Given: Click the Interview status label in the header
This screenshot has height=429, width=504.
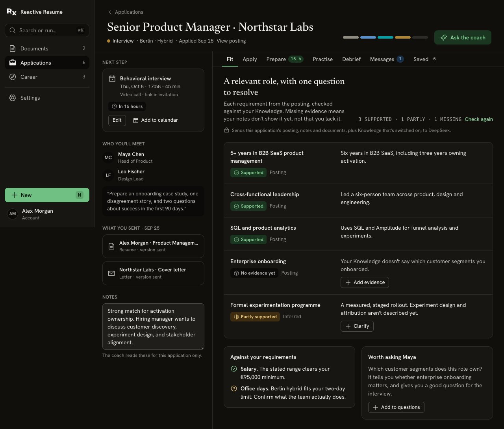Looking at the screenshot, I should pos(120,41).
